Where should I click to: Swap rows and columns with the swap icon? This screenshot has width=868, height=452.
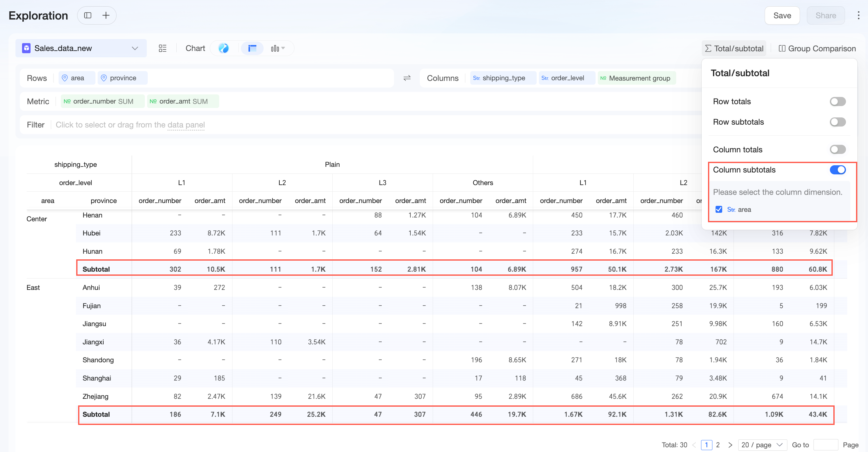click(x=407, y=78)
